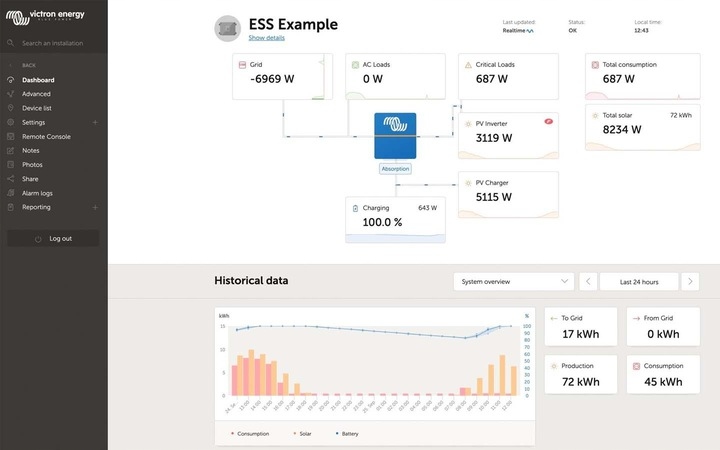Screen dimensions: 720x450
Task: Go to Remote Console
Action: point(46,136)
